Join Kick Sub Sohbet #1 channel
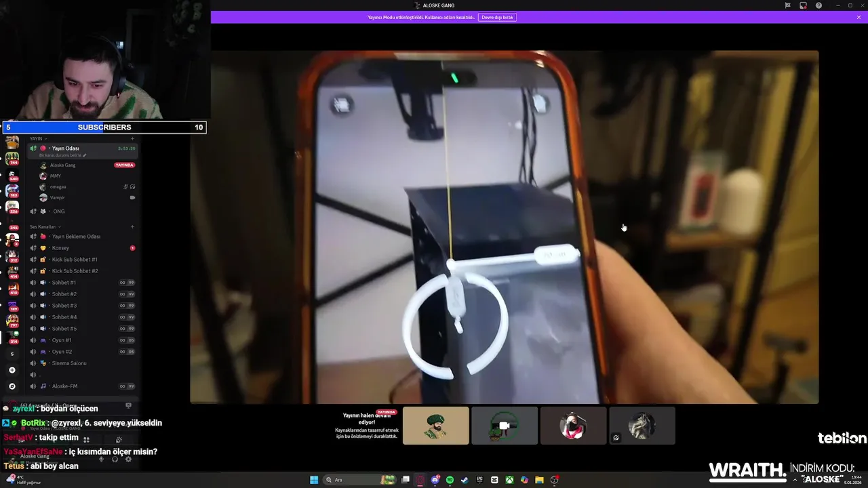This screenshot has width=868, height=488. coord(83,260)
